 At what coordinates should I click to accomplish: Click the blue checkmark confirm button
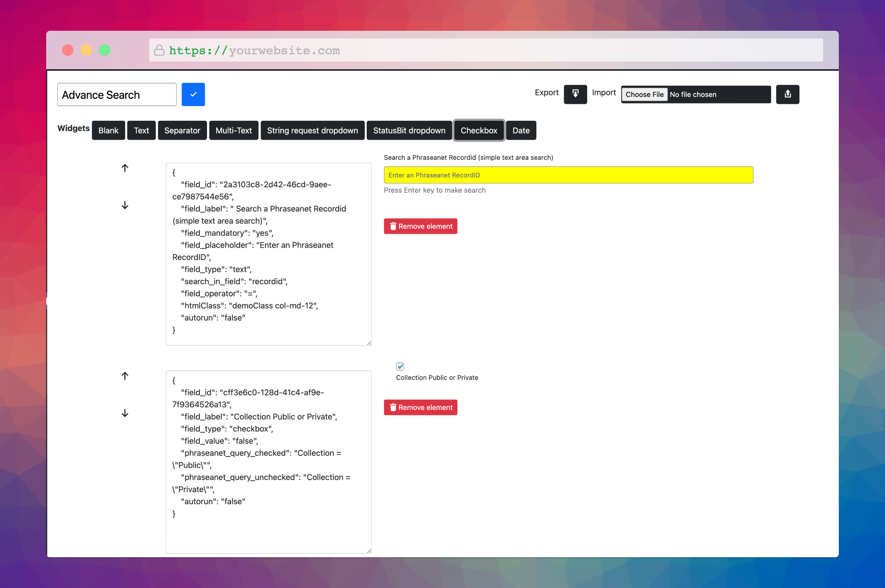pos(193,94)
